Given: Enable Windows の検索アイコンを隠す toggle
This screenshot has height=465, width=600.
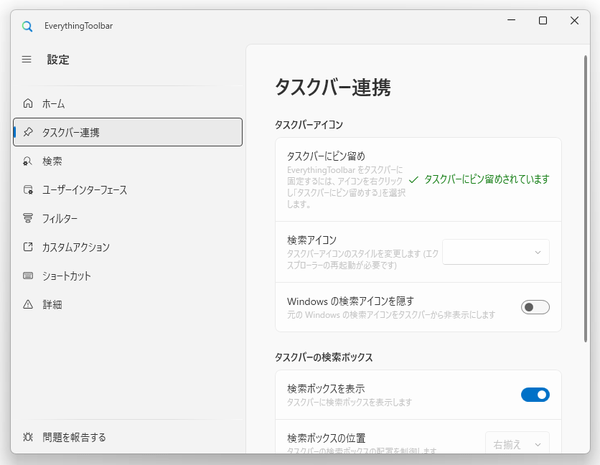Looking at the screenshot, I should pyautogui.click(x=535, y=307).
